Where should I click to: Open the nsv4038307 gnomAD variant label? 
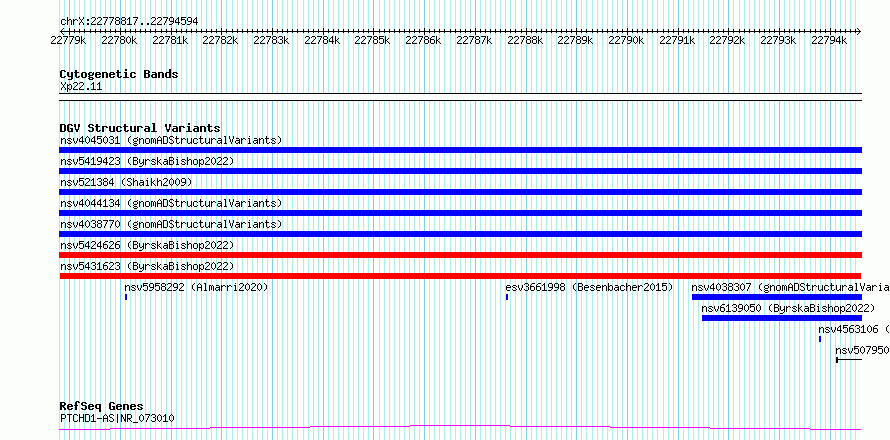pos(790,287)
